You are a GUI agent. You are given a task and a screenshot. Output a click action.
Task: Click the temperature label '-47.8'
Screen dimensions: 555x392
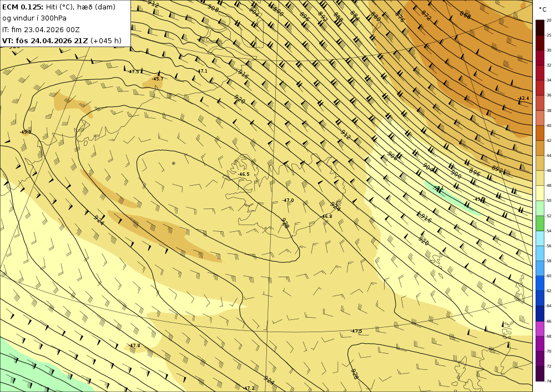[x=134, y=345]
